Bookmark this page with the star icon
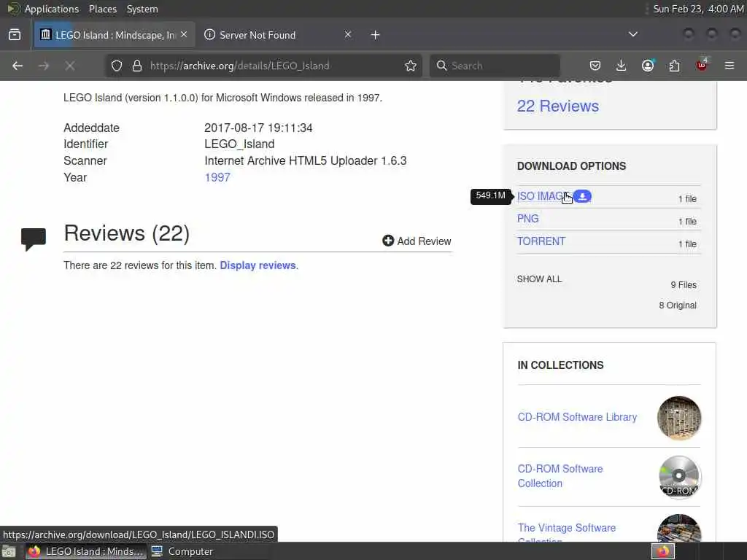This screenshot has height=560, width=747. (411, 66)
